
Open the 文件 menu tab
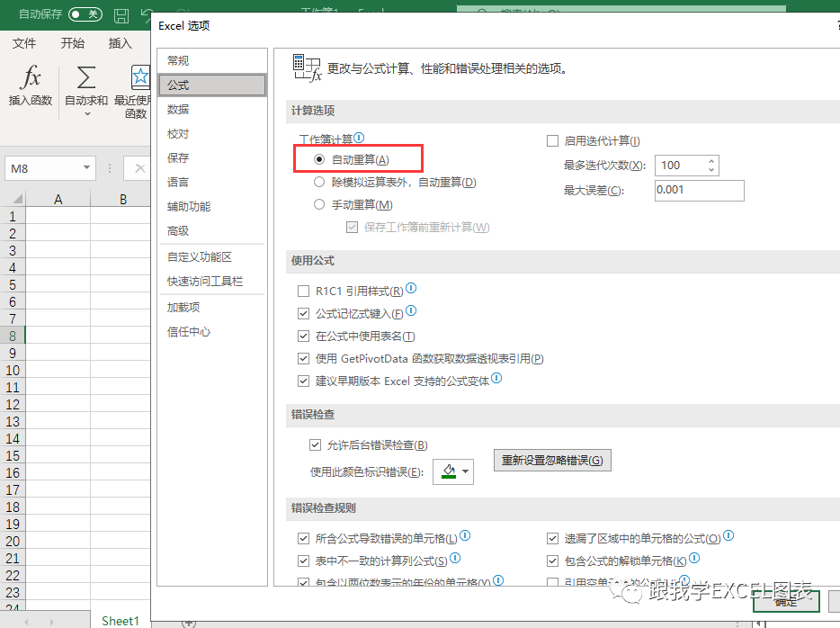(x=24, y=43)
